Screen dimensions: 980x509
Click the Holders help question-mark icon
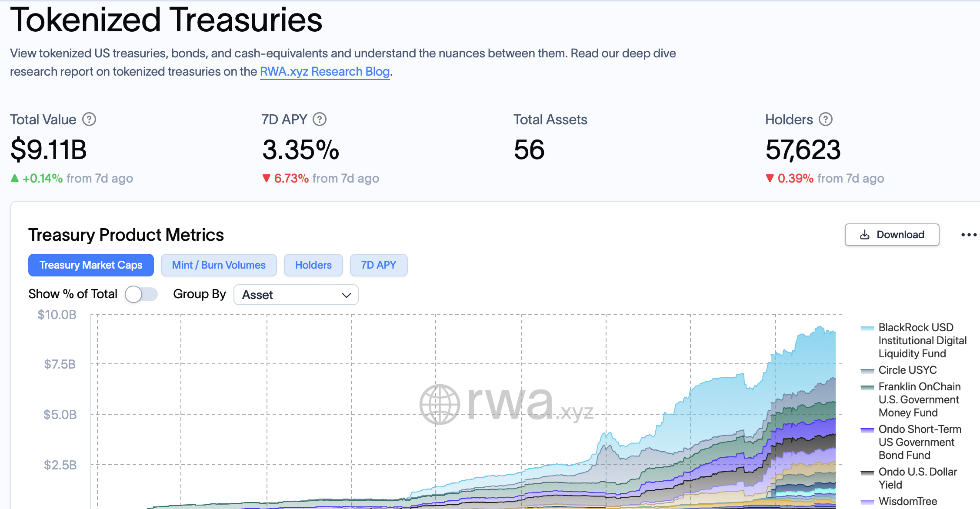point(825,119)
